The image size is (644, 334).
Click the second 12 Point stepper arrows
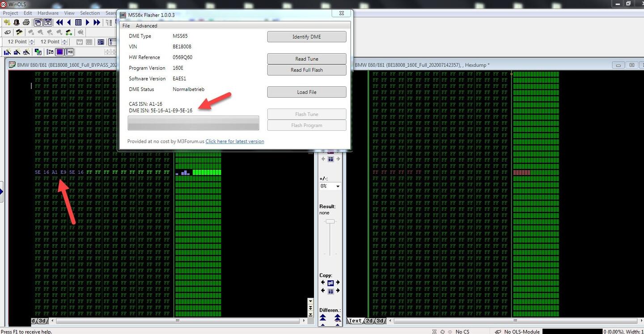click(x=64, y=42)
